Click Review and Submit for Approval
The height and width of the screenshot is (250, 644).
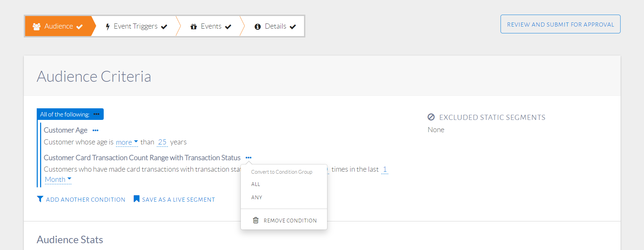[x=560, y=24]
